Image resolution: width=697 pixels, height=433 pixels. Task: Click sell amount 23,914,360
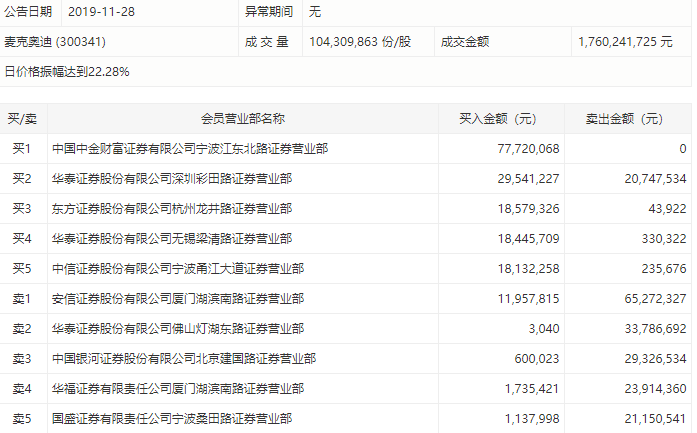point(655,389)
